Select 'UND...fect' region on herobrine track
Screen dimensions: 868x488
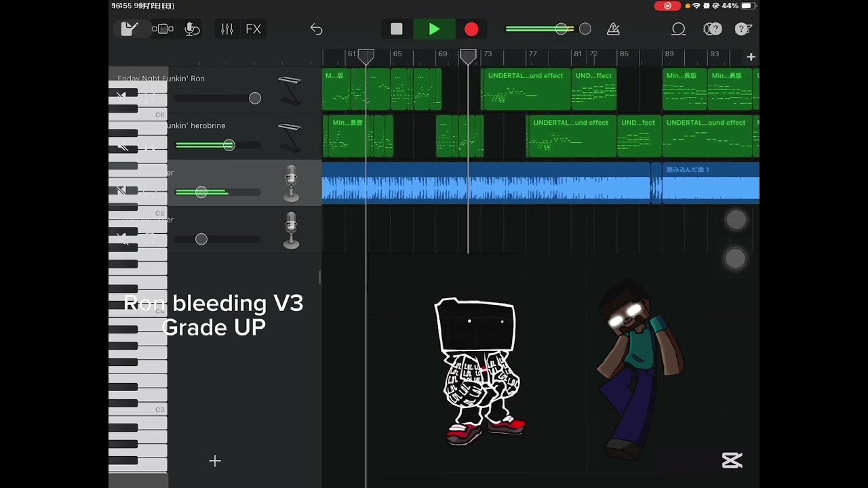coord(639,137)
